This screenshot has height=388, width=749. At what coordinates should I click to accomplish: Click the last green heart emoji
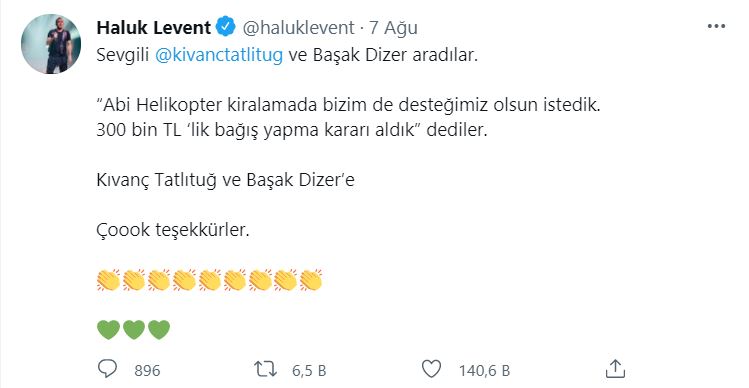[x=159, y=330]
